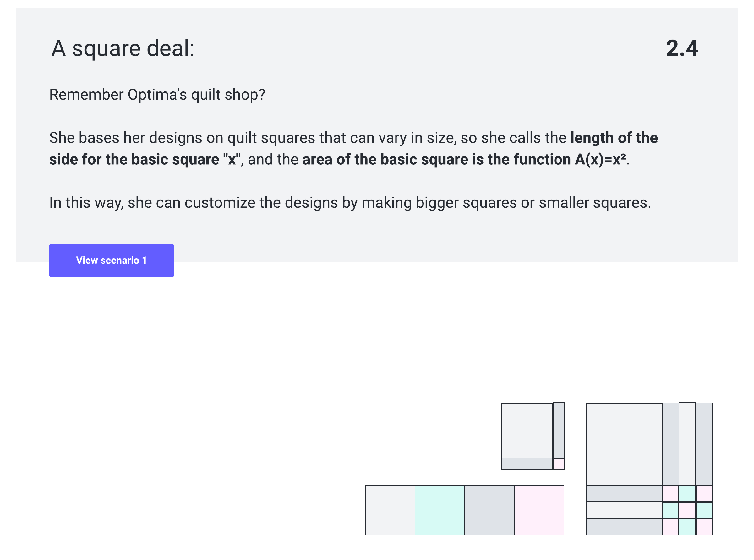The image size is (754, 560).
Task: Click the "View scenario 1" button
Action: pos(112,260)
